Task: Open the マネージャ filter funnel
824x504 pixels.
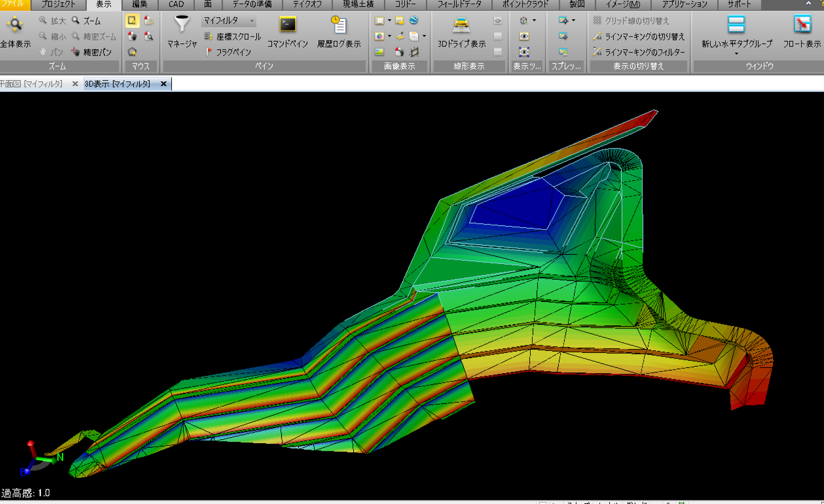Action: pyautogui.click(x=182, y=31)
